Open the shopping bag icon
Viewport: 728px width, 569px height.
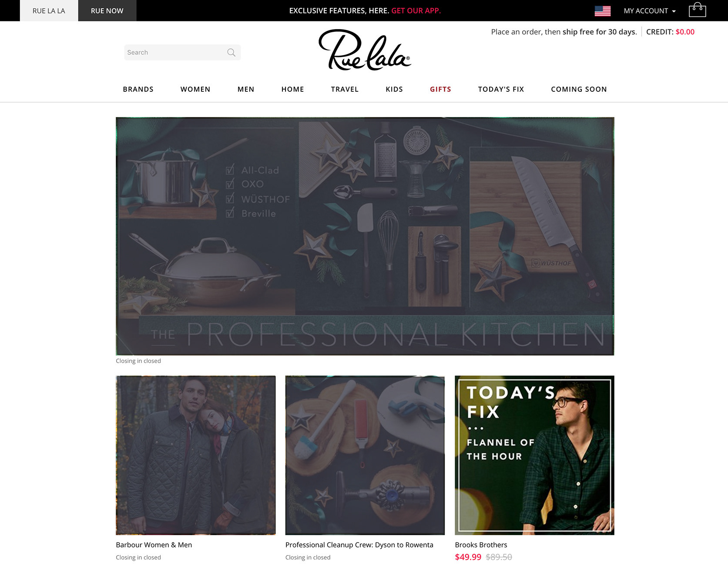pyautogui.click(x=697, y=10)
